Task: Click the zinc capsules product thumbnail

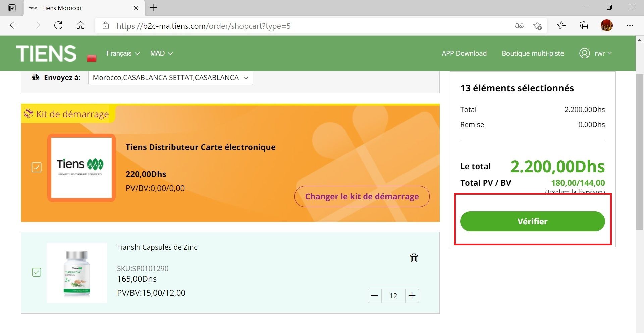Action: (x=77, y=273)
